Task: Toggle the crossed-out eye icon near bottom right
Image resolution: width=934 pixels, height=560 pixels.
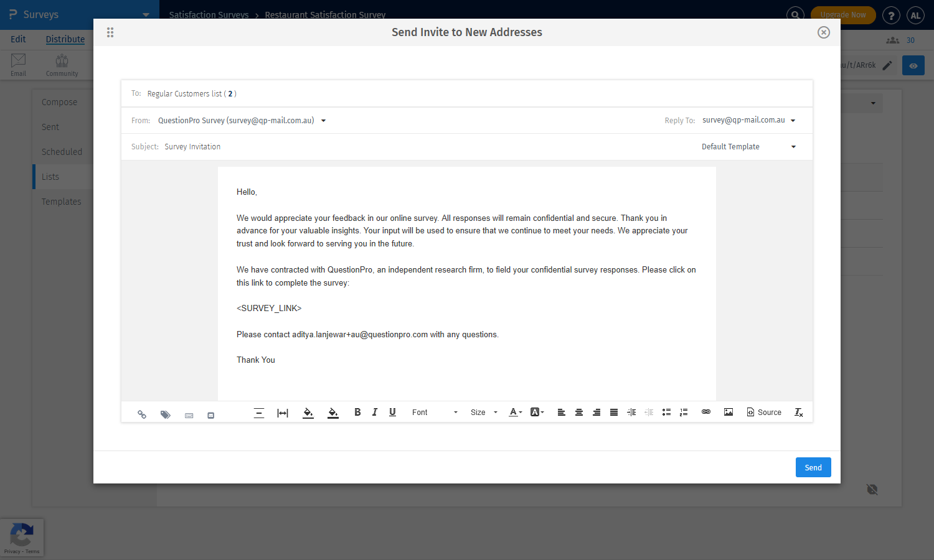Action: [872, 489]
